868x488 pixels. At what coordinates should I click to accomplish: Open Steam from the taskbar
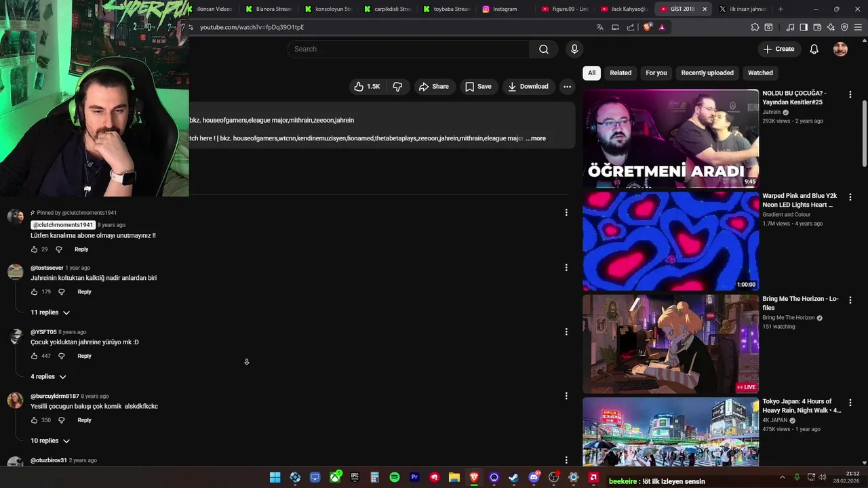tap(513, 477)
